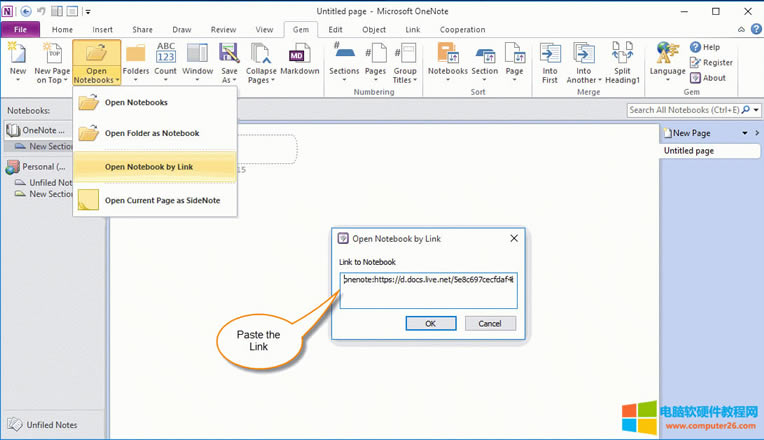764x440 pixels.
Task: Switch to the Link tab
Action: [413, 30]
